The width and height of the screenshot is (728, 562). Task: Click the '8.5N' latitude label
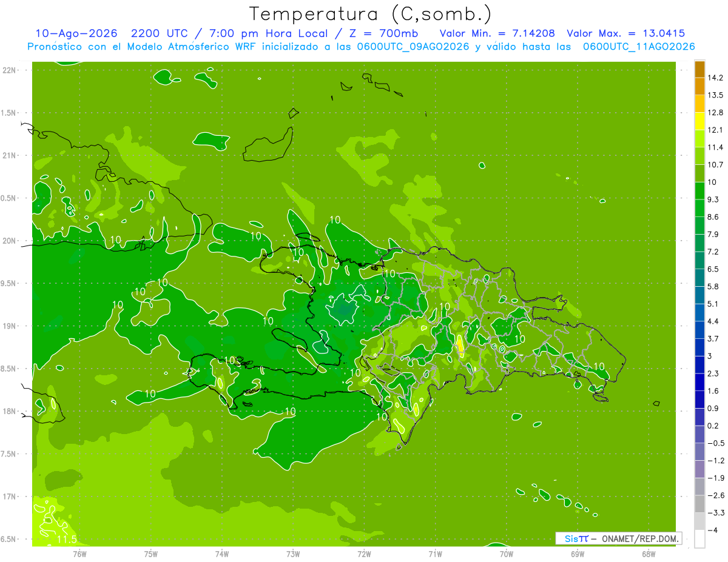pos(8,369)
